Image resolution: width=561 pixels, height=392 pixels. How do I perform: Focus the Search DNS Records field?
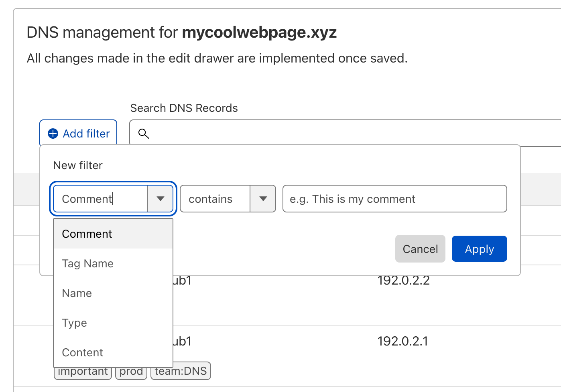[345, 133]
